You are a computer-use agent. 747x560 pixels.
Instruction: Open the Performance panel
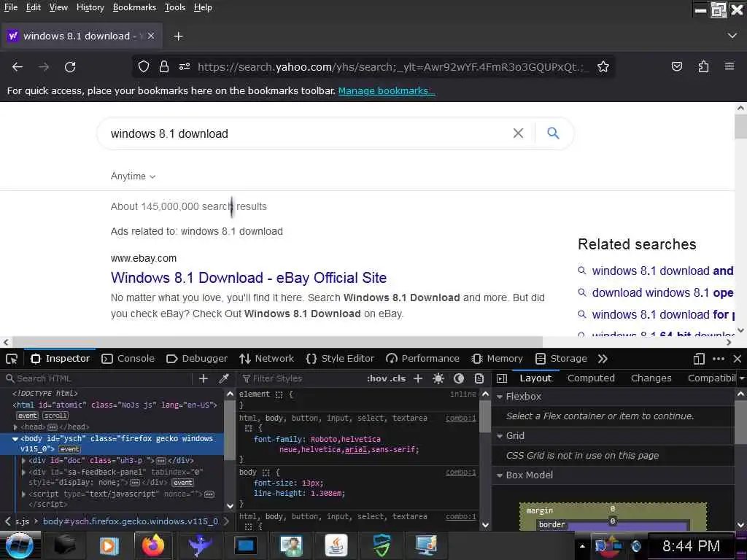point(422,359)
